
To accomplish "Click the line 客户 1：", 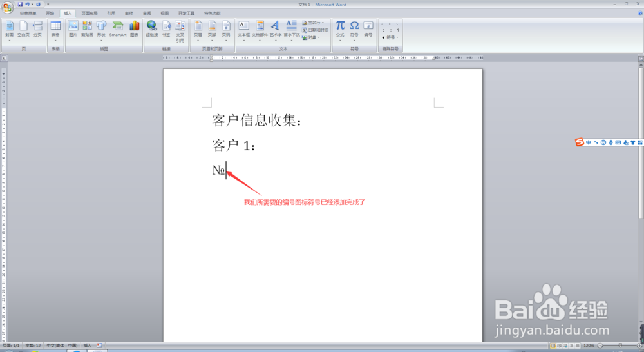I will (x=234, y=146).
